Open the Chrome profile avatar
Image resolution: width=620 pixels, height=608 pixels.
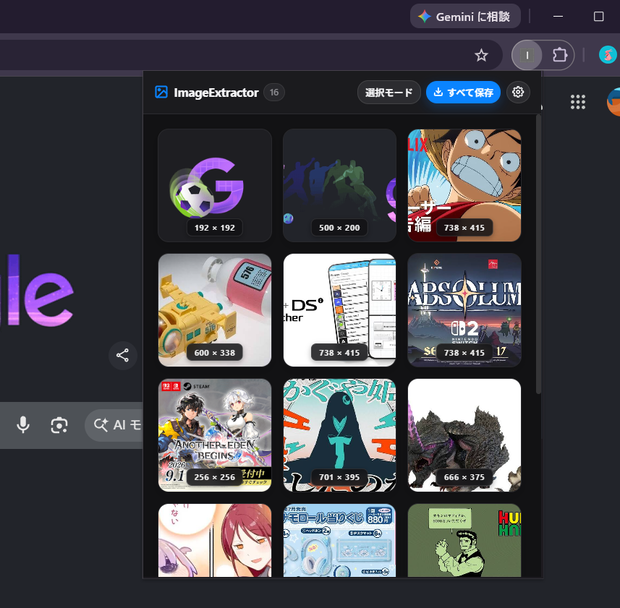[x=608, y=55]
